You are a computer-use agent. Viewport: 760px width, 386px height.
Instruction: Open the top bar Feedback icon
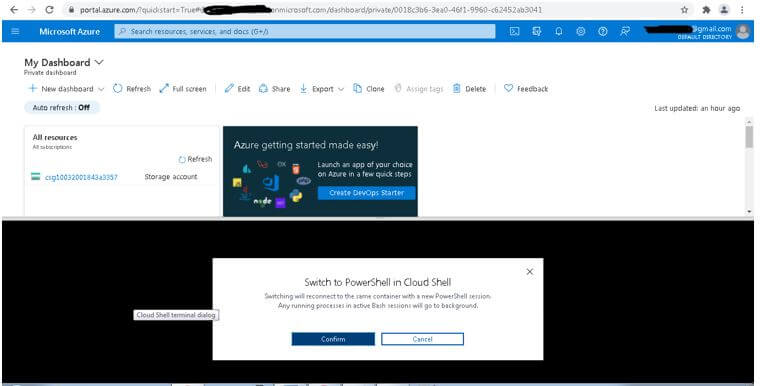click(x=625, y=32)
